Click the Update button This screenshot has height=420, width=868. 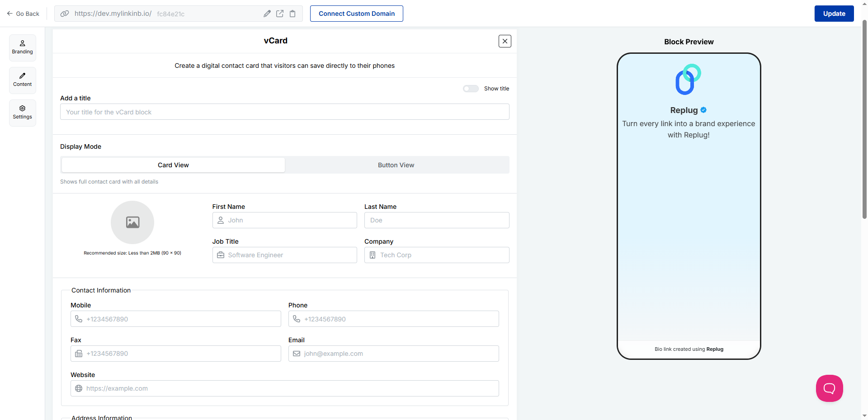(x=834, y=14)
